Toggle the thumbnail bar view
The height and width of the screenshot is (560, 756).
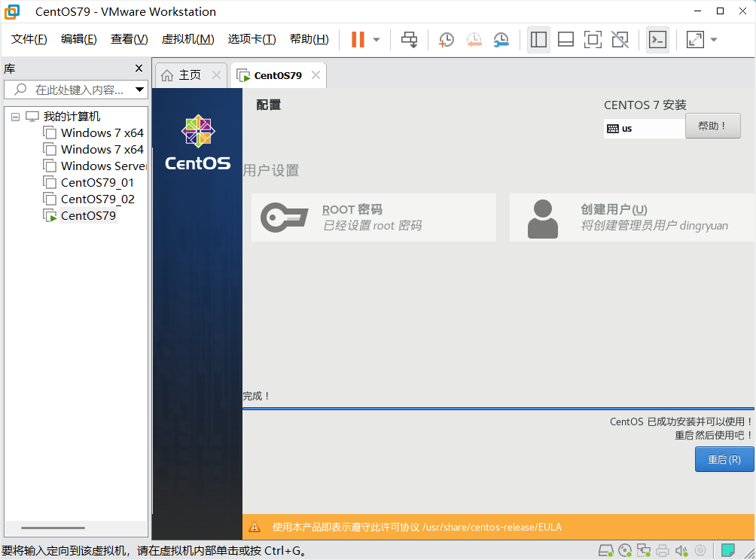click(x=565, y=40)
